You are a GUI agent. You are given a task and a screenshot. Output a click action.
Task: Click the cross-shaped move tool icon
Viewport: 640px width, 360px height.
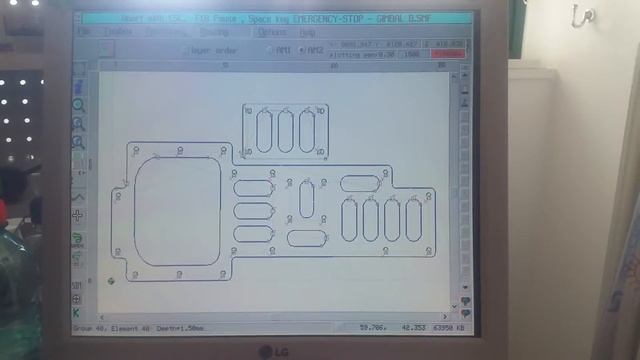[78, 215]
